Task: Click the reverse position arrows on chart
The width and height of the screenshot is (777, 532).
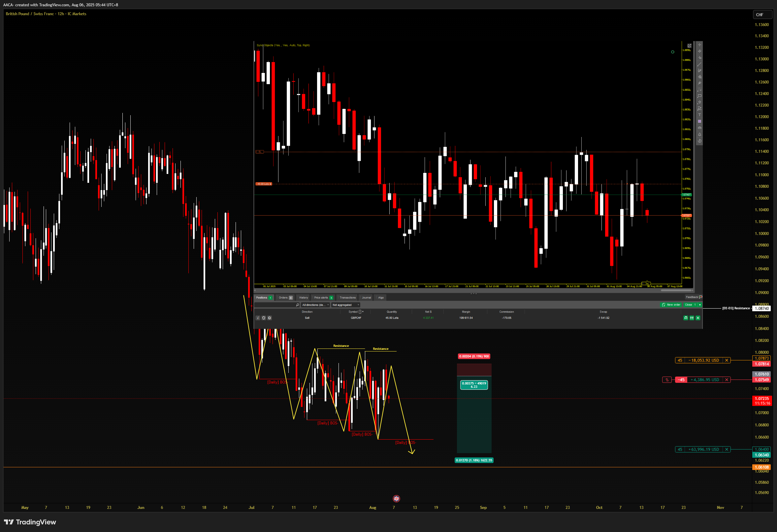Action: pyautogui.click(x=667, y=380)
